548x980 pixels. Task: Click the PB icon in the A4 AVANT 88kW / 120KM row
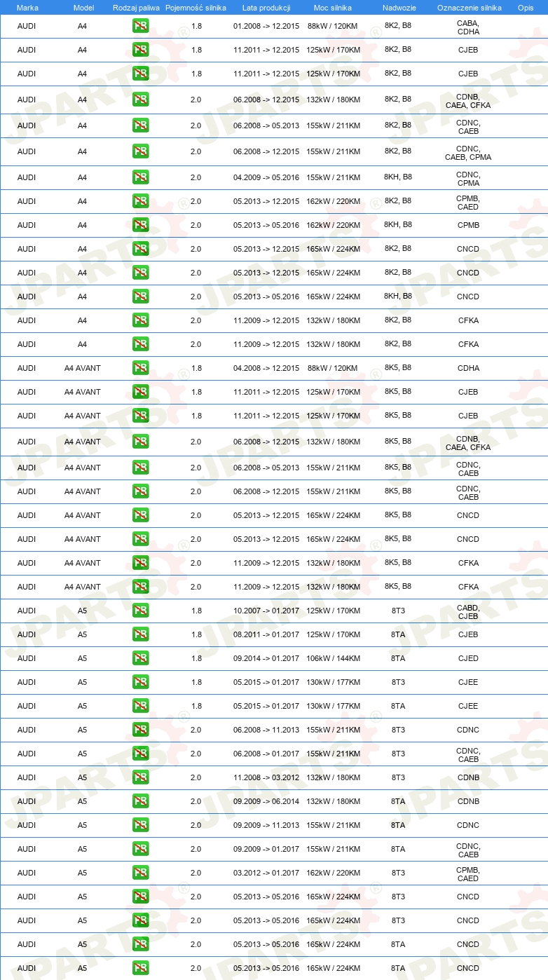(140, 368)
